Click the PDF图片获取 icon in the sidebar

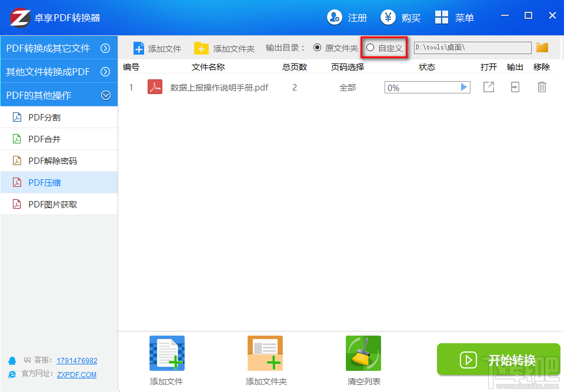click(17, 204)
